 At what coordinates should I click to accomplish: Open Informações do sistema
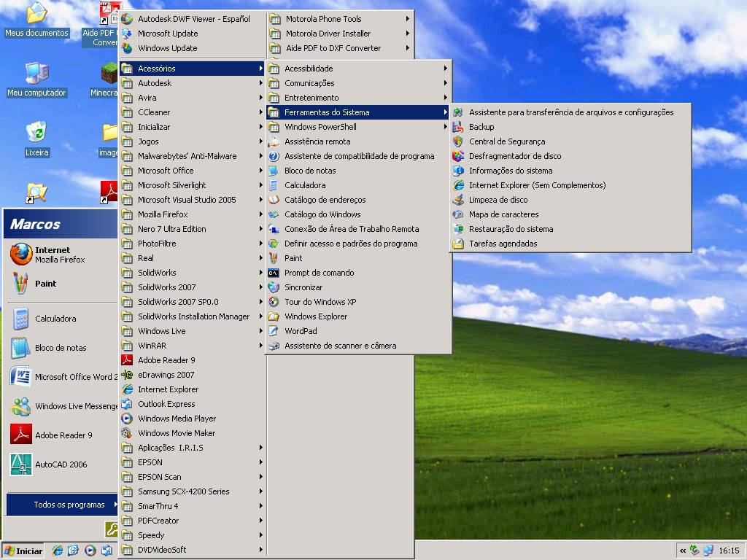coord(570,171)
